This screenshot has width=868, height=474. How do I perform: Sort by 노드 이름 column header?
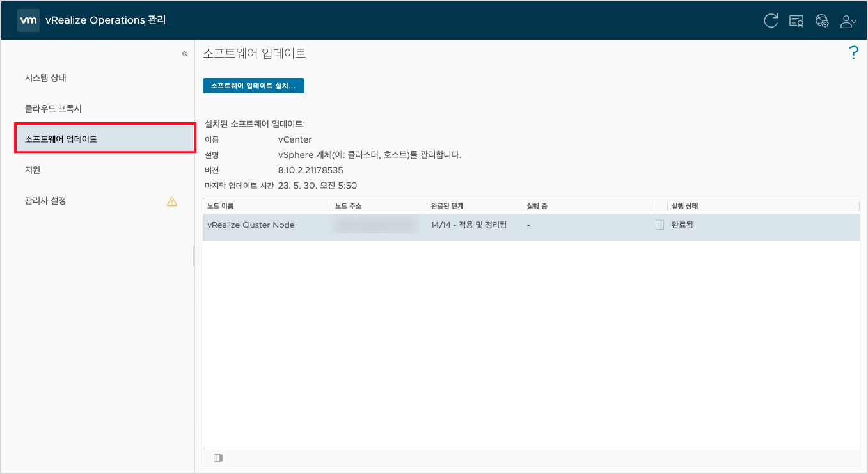(267, 206)
